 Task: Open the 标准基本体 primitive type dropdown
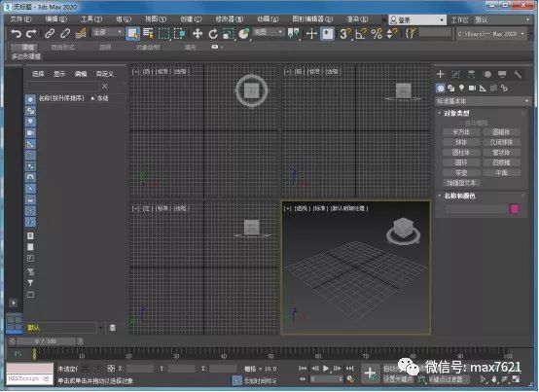pos(483,101)
